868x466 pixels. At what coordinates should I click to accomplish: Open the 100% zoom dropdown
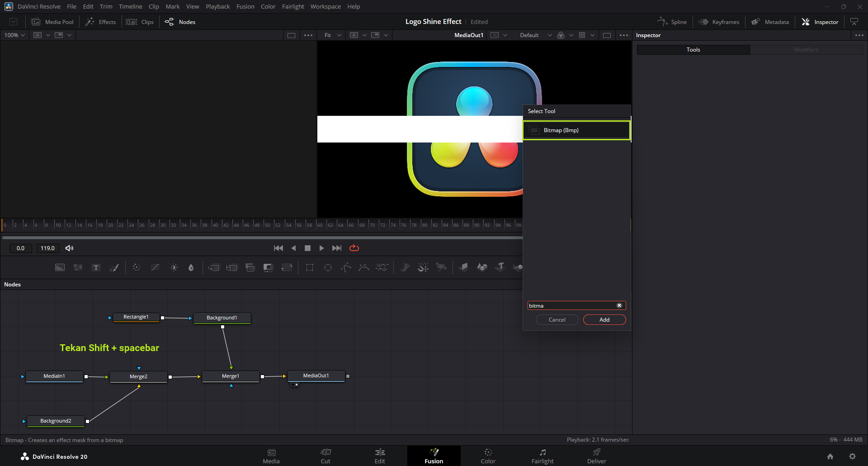pyautogui.click(x=14, y=35)
